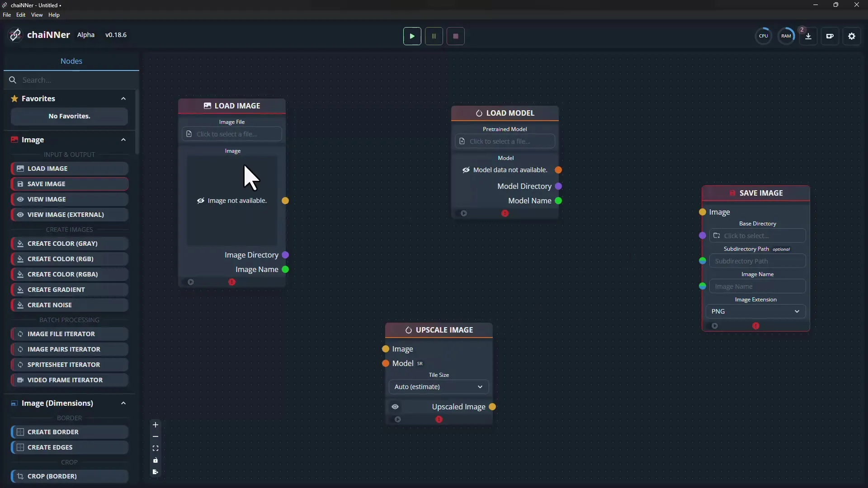
Task: Click the CPU usage indicator
Action: pyautogui.click(x=764, y=36)
